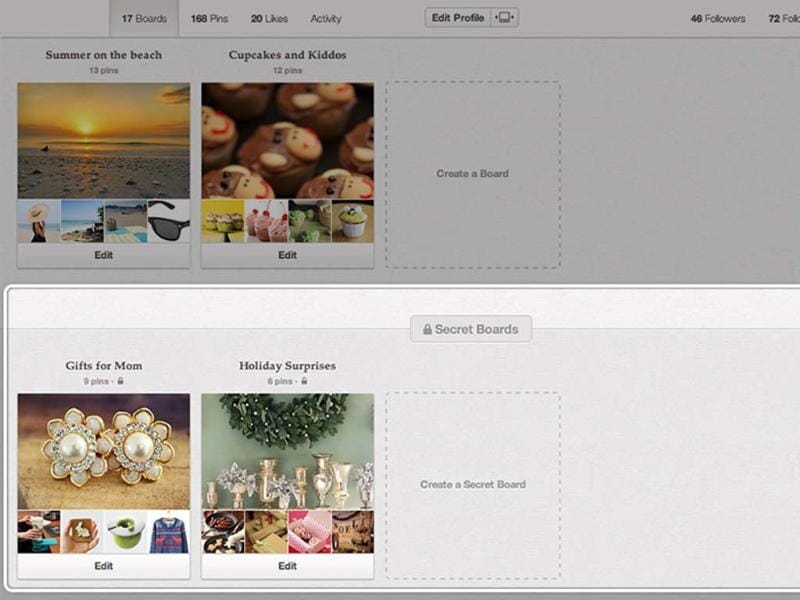Switch to the 168 Pins tab

[209, 18]
